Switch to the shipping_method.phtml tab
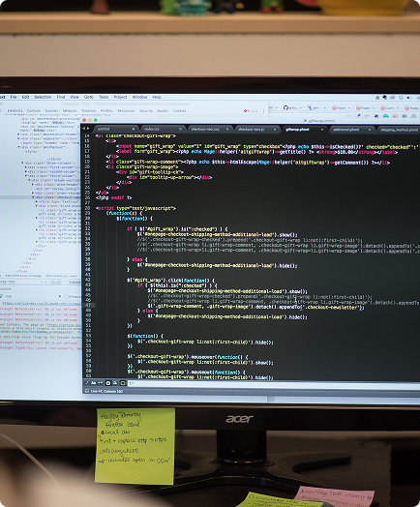Viewport: 420px width, 507px height. 400,130
